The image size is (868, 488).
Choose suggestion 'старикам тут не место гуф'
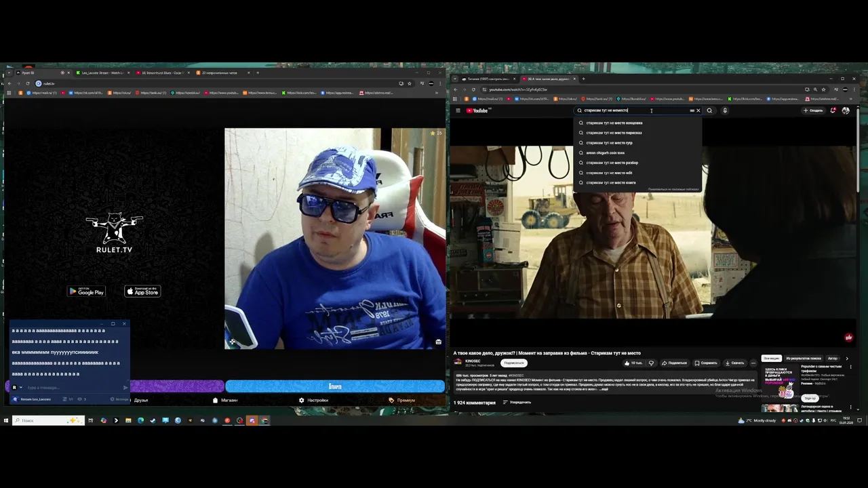point(637,143)
